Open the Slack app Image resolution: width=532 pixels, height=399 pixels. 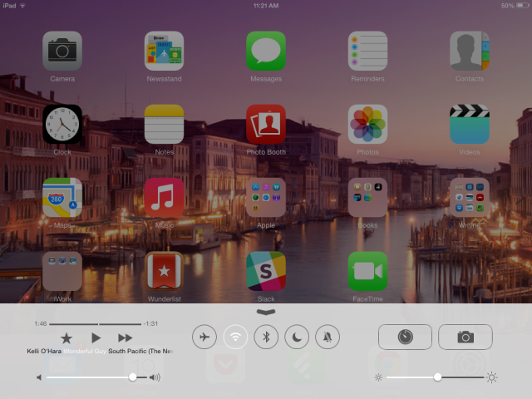pos(266,271)
